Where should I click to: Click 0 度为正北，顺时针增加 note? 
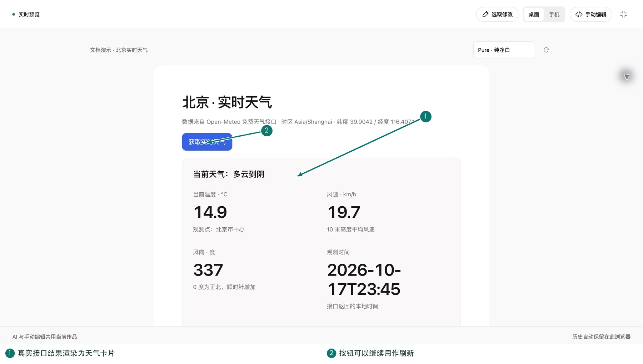tap(224, 287)
